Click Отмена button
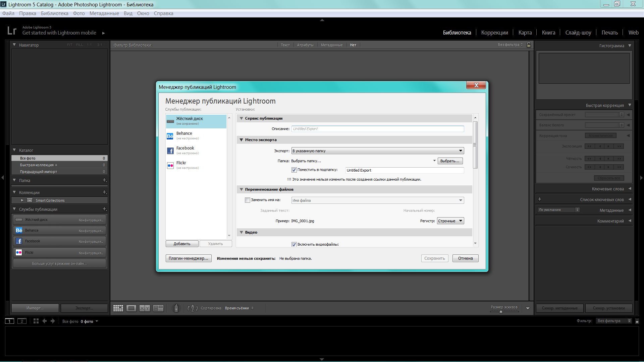The image size is (644, 362). (465, 258)
